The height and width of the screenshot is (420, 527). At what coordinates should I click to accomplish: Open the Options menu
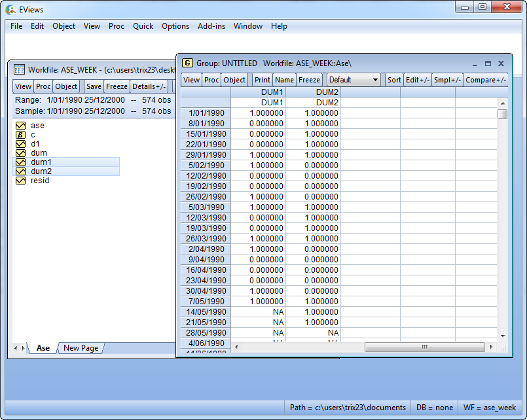point(175,26)
